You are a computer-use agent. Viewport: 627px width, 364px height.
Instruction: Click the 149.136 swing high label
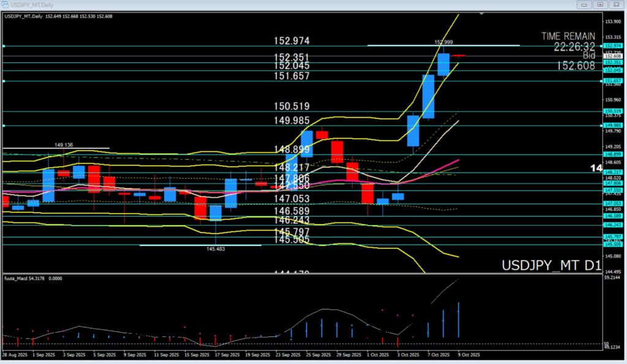(x=64, y=145)
